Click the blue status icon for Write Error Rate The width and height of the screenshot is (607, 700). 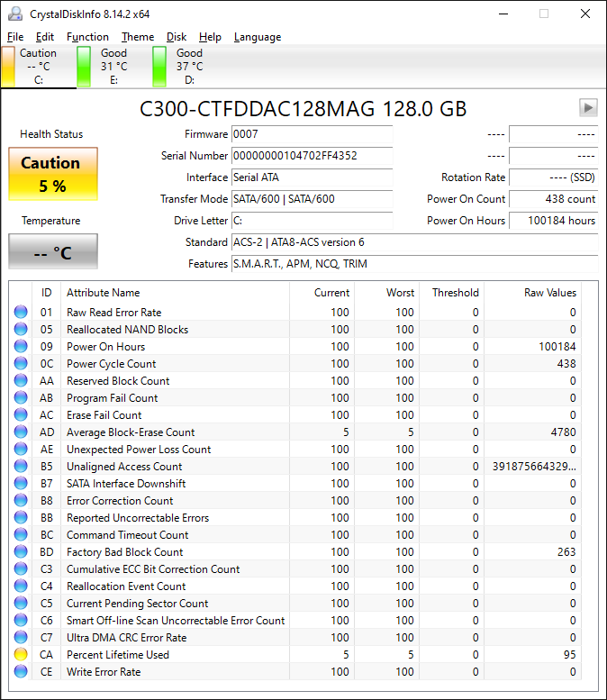(21, 671)
